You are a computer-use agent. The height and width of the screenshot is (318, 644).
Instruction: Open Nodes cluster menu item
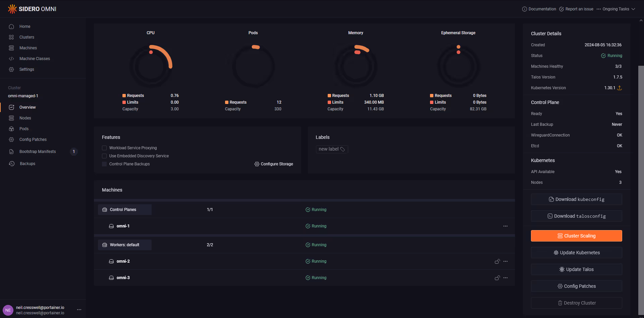pos(25,118)
